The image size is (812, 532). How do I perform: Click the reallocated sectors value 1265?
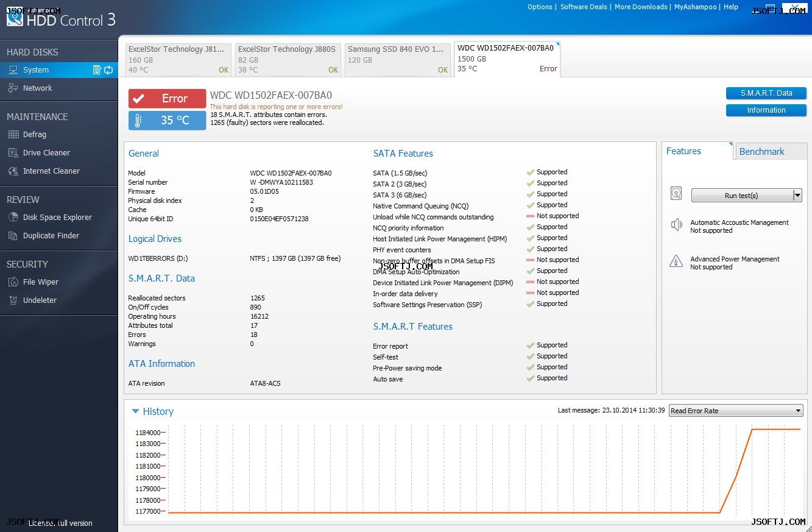point(257,298)
